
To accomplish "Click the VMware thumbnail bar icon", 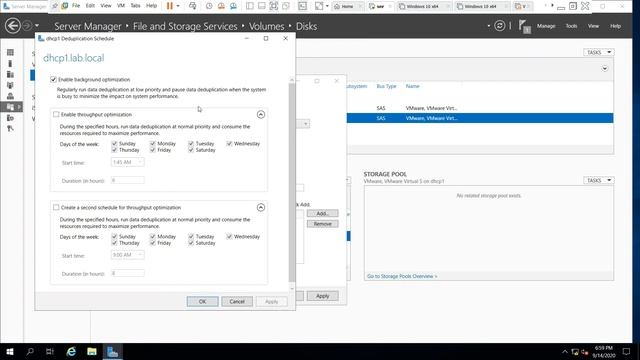I will point(262,6).
